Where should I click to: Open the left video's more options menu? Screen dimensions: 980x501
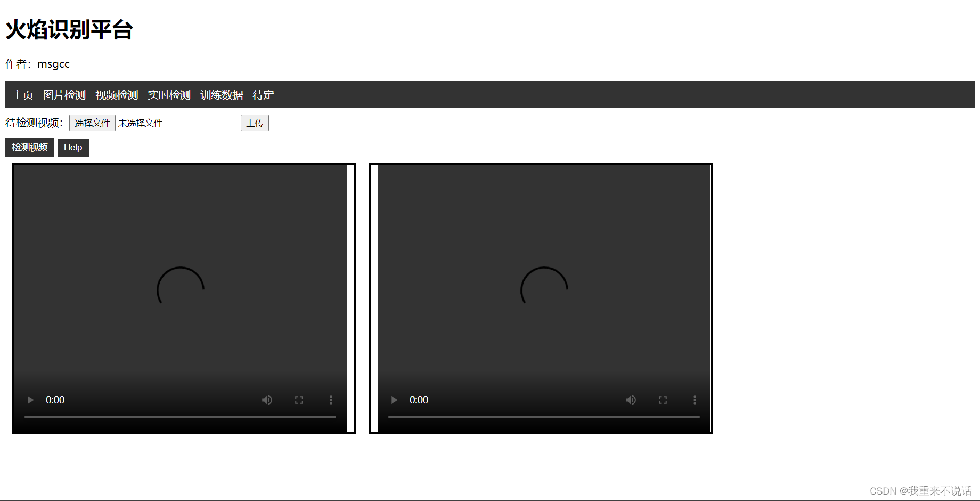pyautogui.click(x=331, y=400)
